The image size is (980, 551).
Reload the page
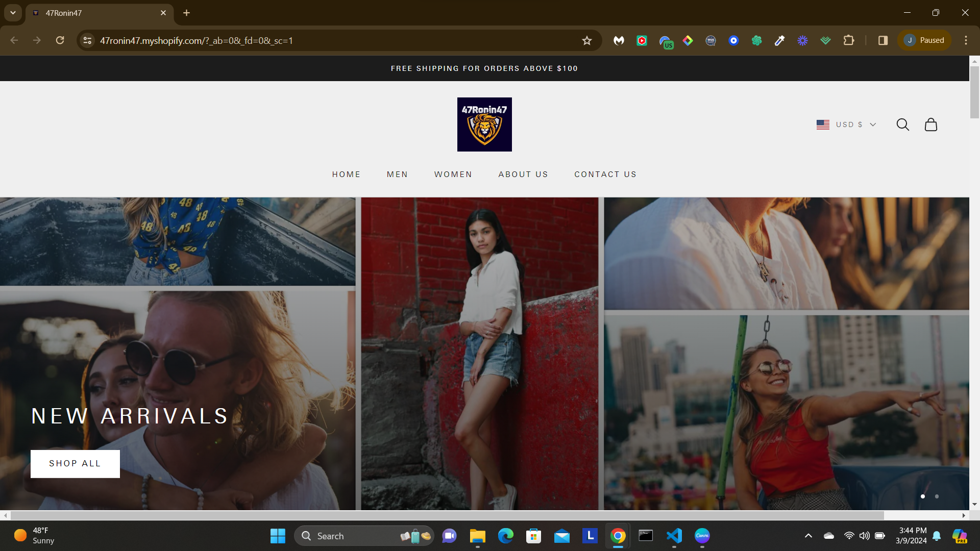tap(60, 40)
